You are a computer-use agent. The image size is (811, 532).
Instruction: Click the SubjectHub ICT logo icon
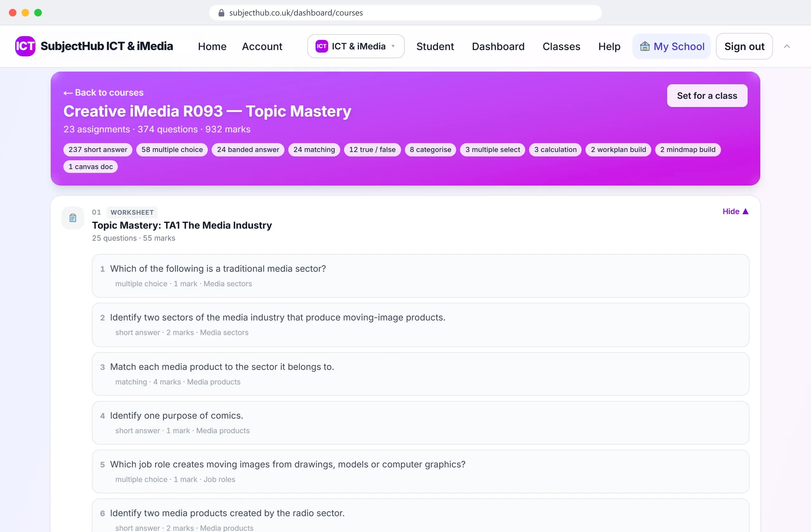pyautogui.click(x=25, y=46)
